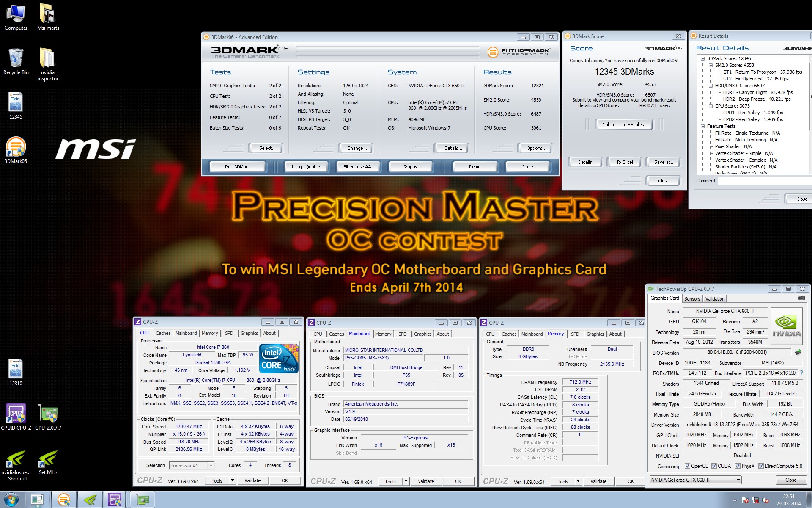Viewport: 812px width, 508px height.
Task: Collapse the HDR/SM3.0 Score: 6507 node
Action: [710, 86]
